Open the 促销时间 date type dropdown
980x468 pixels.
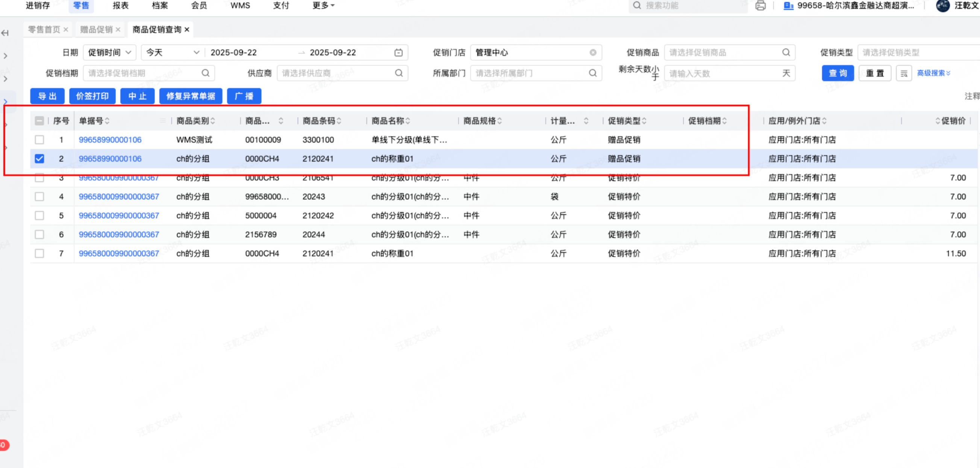click(x=109, y=53)
